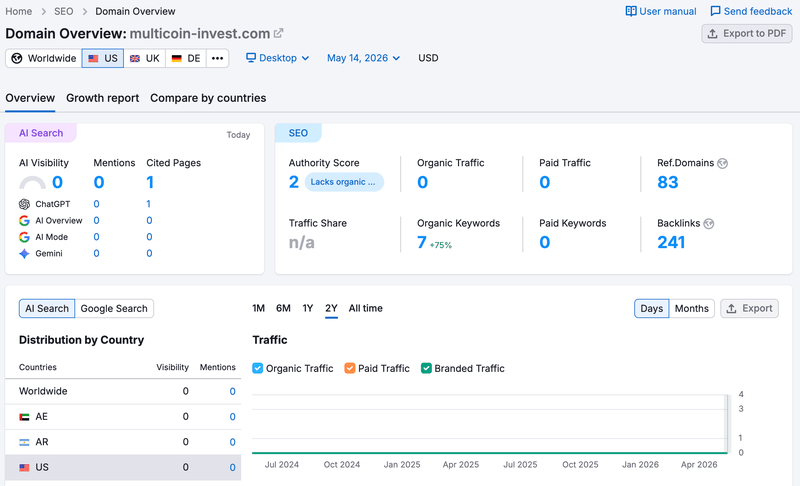800x486 pixels.
Task: Open the Desktop device dropdown
Action: pos(278,58)
